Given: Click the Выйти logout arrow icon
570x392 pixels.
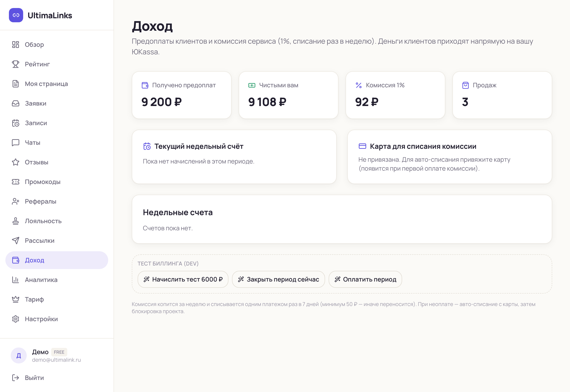Looking at the screenshot, I should [15, 378].
